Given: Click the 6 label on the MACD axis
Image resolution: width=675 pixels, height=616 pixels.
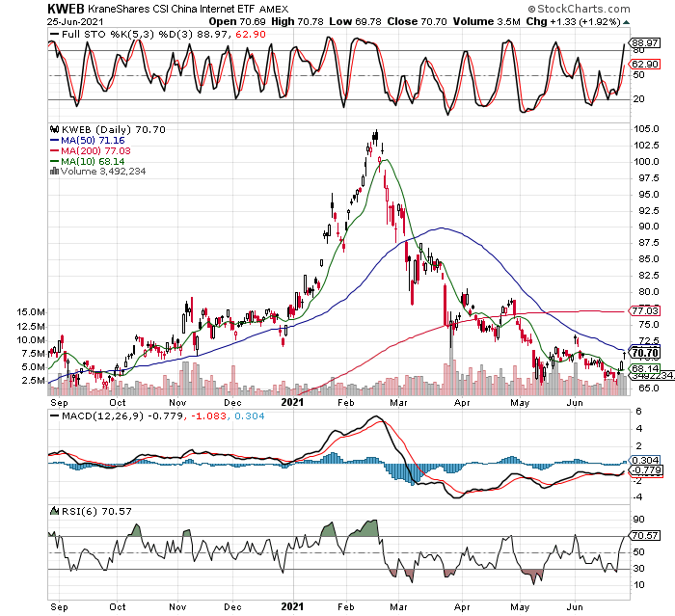Looking at the screenshot, I should pyautogui.click(x=638, y=411).
